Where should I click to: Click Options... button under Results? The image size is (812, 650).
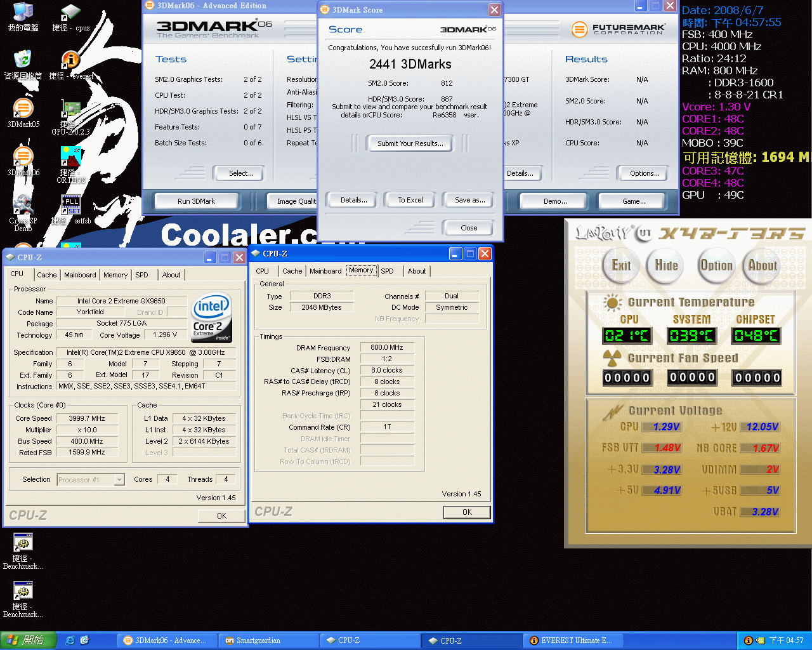coord(645,173)
